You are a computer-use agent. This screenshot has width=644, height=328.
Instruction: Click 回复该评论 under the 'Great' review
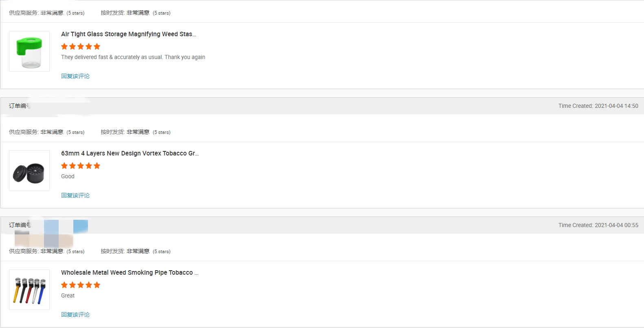[x=75, y=315]
